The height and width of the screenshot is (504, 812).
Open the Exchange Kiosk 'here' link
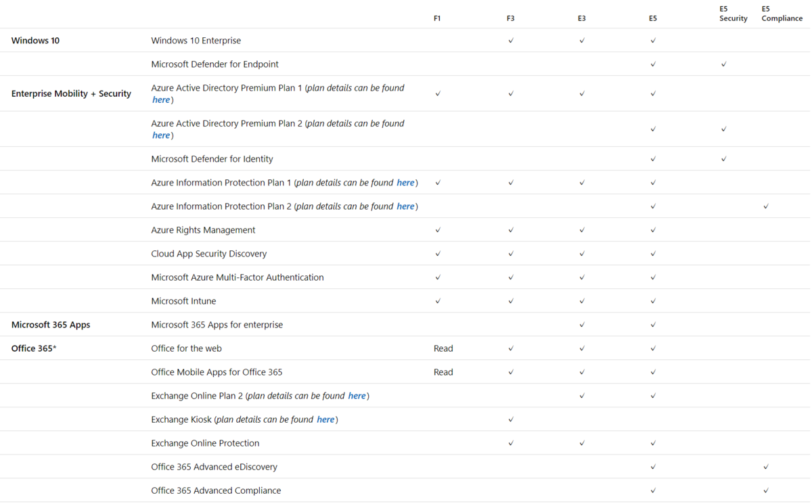click(x=325, y=419)
